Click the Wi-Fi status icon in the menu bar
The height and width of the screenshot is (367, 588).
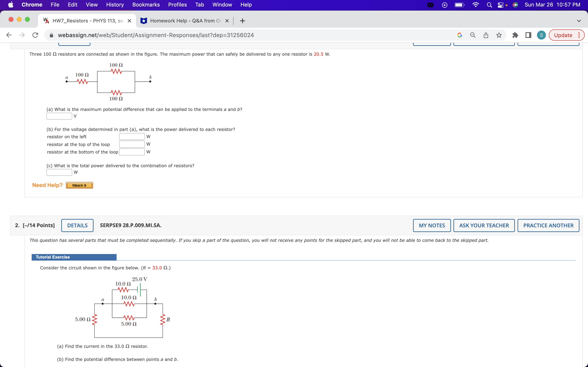[475, 5]
